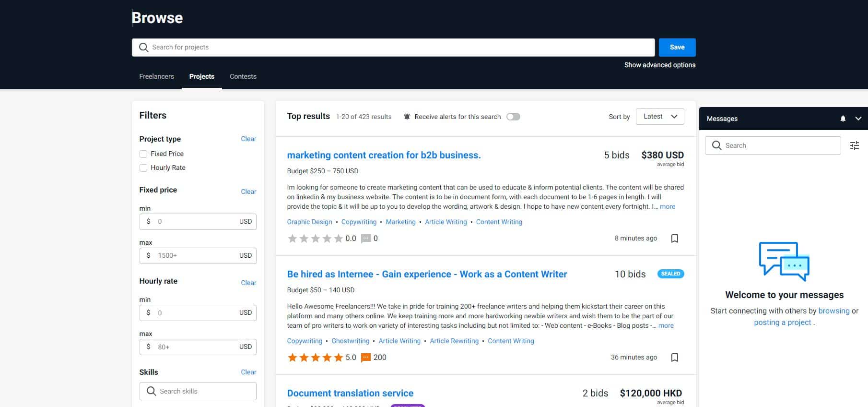Open marketing content creation for b2b business project
The height and width of the screenshot is (407, 868).
pos(384,155)
